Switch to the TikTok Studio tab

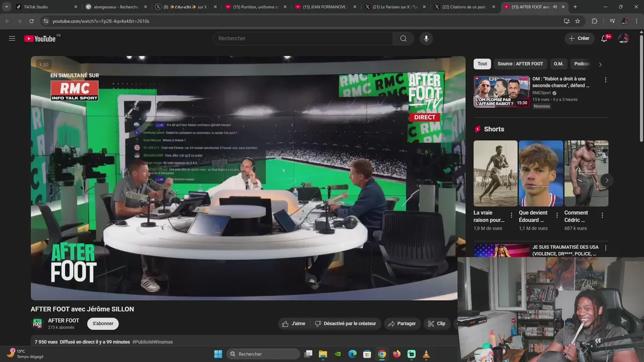point(46,7)
